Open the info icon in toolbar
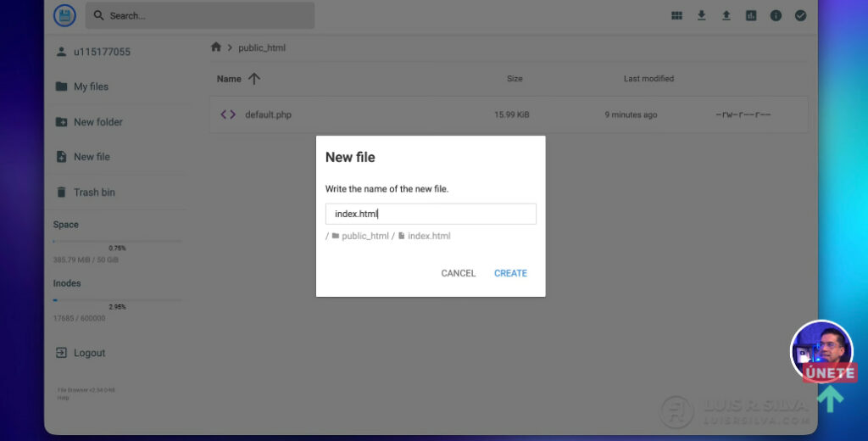 coord(775,15)
